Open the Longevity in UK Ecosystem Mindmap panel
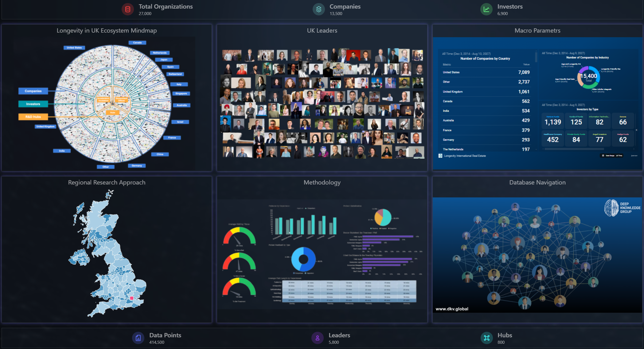 tap(107, 30)
